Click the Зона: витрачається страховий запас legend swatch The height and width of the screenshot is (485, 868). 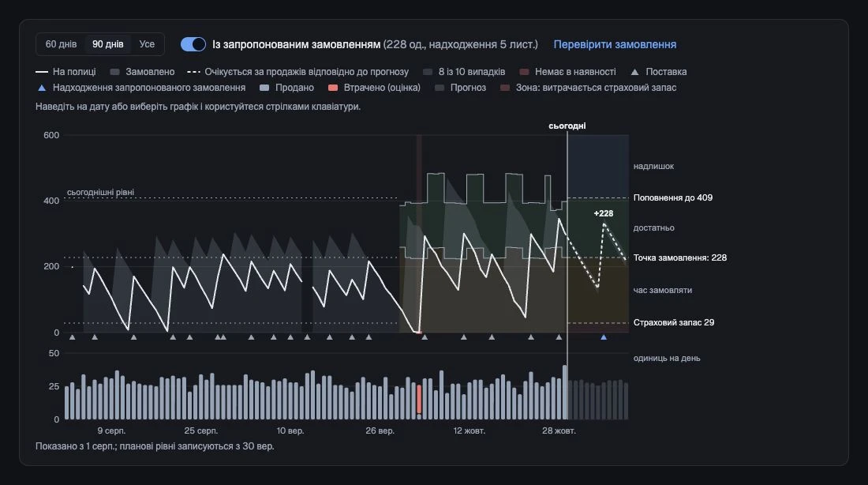click(x=505, y=88)
